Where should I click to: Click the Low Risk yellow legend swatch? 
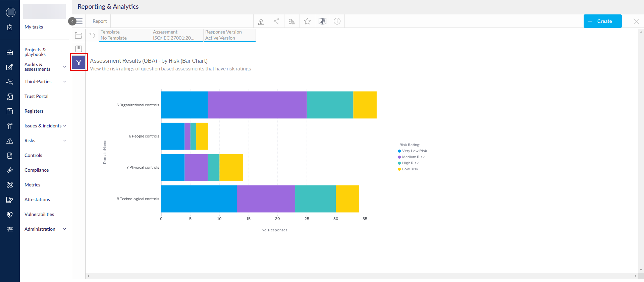399,169
